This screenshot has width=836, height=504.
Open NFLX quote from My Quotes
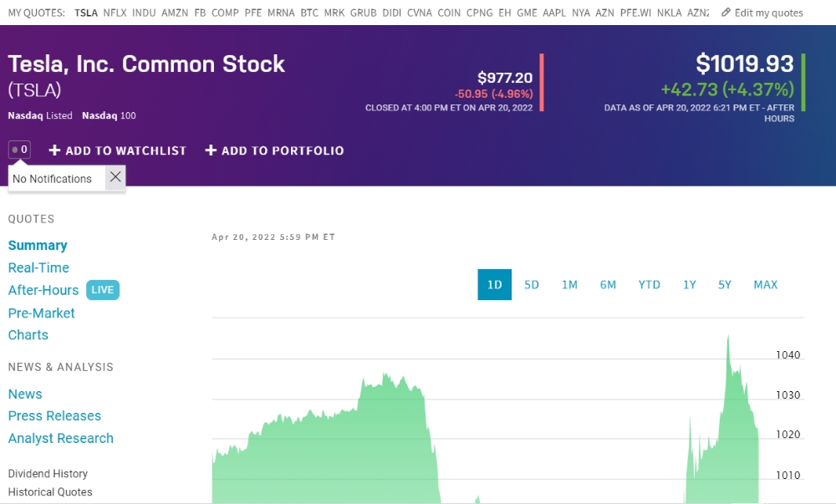pos(115,13)
